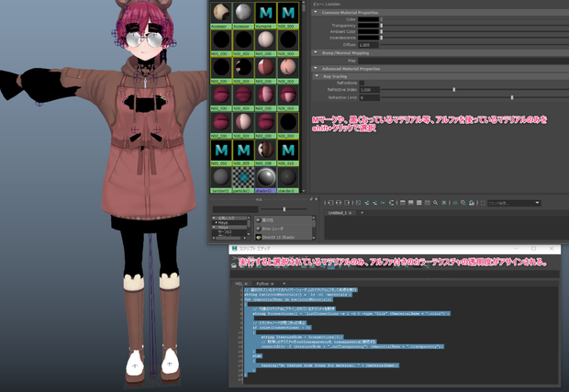Click the Refraction Limit value field
The image size is (569, 392).
point(370,97)
